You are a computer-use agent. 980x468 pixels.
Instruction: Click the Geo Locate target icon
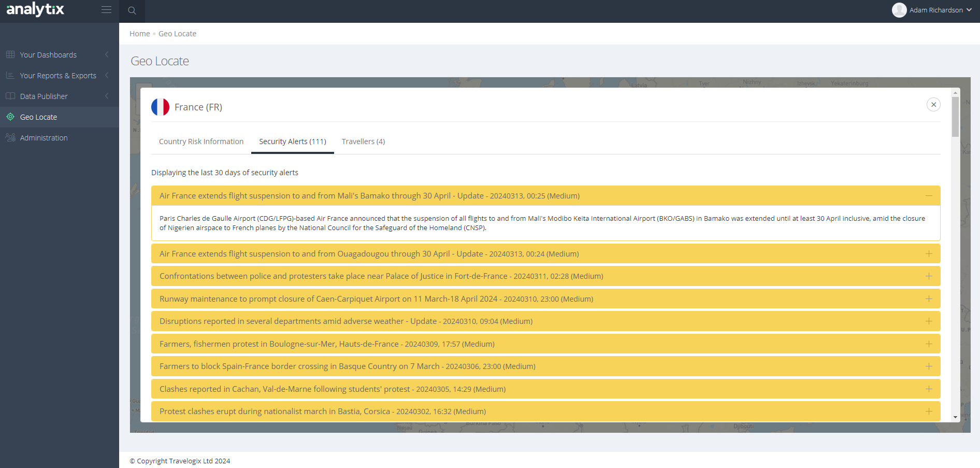coord(10,117)
